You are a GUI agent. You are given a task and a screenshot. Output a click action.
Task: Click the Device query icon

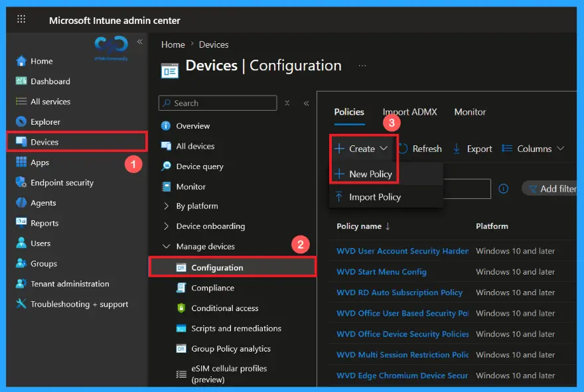click(166, 166)
